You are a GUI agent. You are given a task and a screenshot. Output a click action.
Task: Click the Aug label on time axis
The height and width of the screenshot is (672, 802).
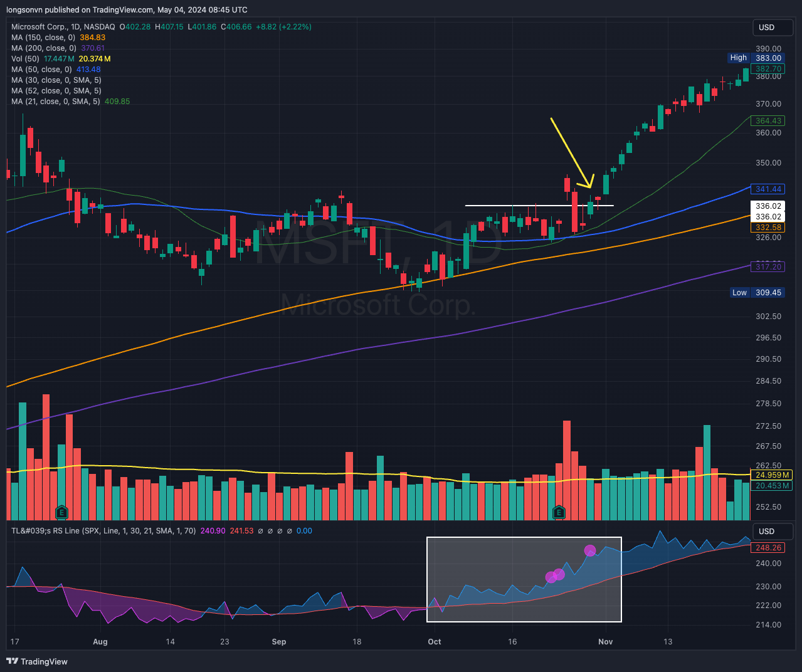pyautogui.click(x=100, y=642)
